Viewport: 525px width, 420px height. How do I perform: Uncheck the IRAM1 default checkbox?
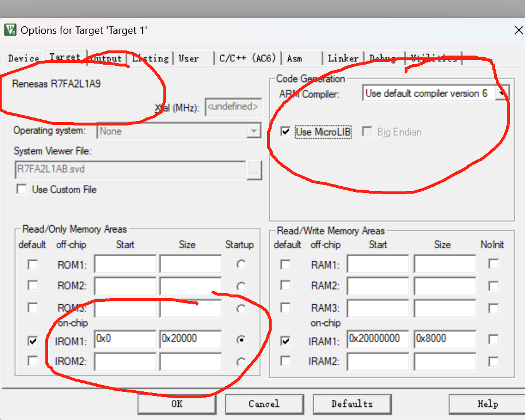pos(285,341)
